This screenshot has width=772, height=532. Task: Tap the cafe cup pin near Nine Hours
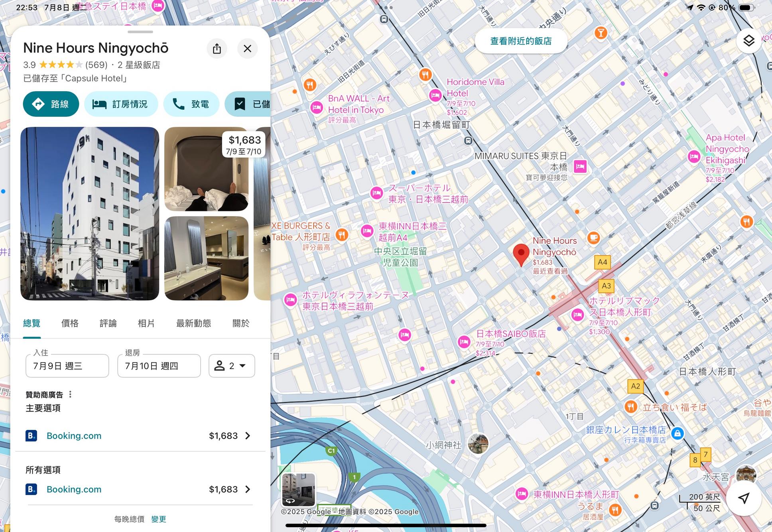pyautogui.click(x=593, y=238)
